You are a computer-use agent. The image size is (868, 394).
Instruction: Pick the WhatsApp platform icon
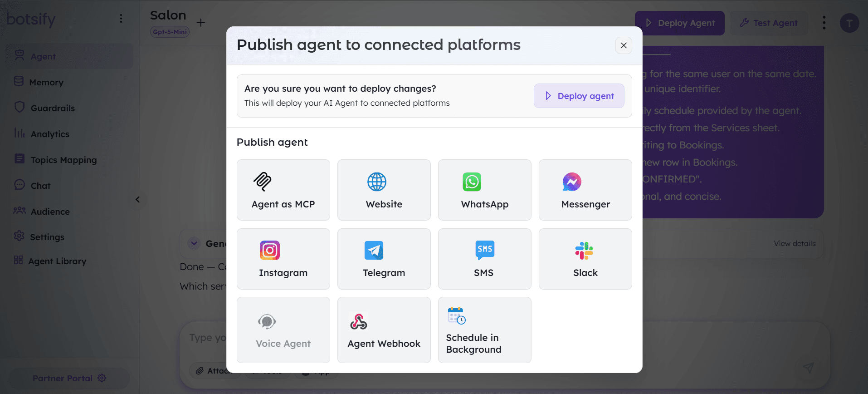(472, 182)
